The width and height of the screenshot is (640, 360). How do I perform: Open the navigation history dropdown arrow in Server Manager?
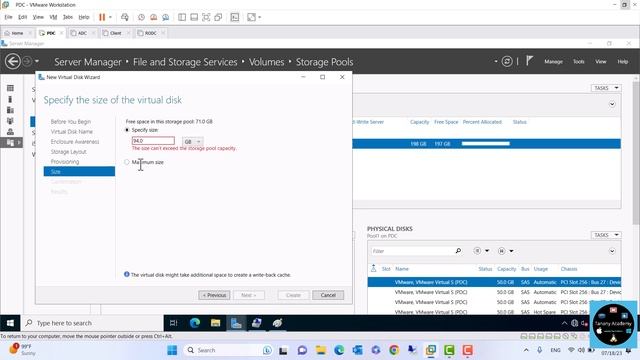click(37, 62)
